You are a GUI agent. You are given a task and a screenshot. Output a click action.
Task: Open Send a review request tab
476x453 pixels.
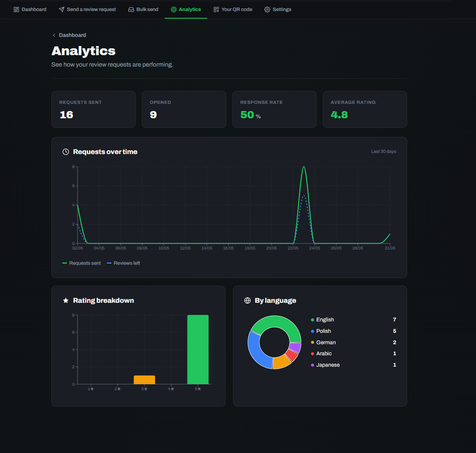point(87,10)
